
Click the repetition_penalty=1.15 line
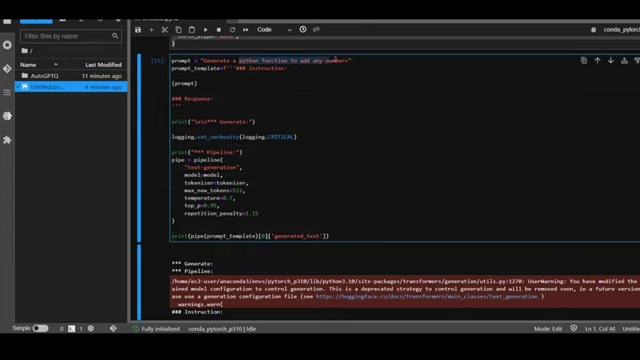221,213
